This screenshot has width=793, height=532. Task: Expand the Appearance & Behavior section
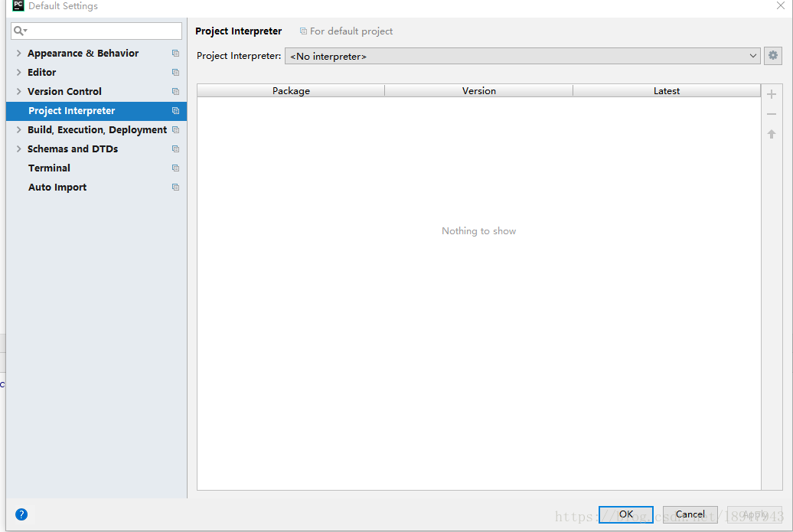(x=18, y=54)
